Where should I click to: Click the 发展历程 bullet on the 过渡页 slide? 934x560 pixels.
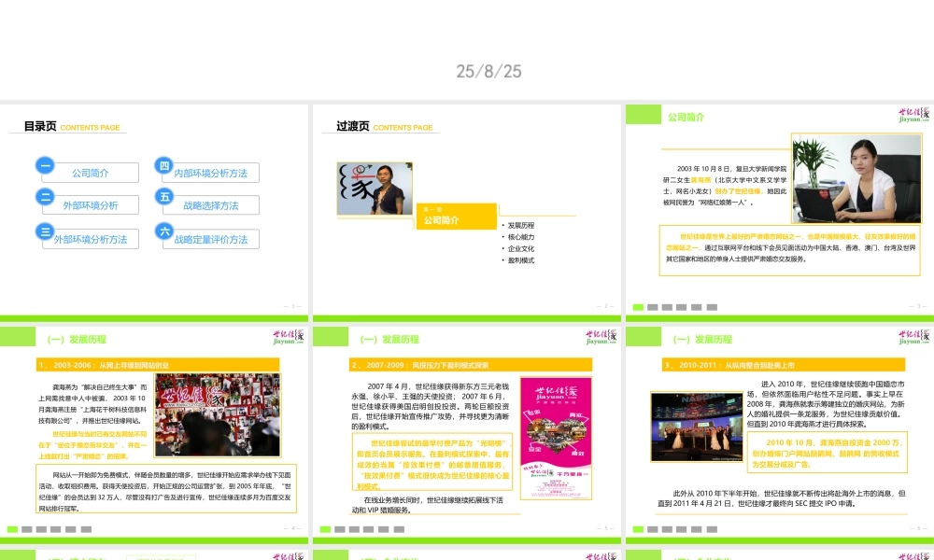520,226
